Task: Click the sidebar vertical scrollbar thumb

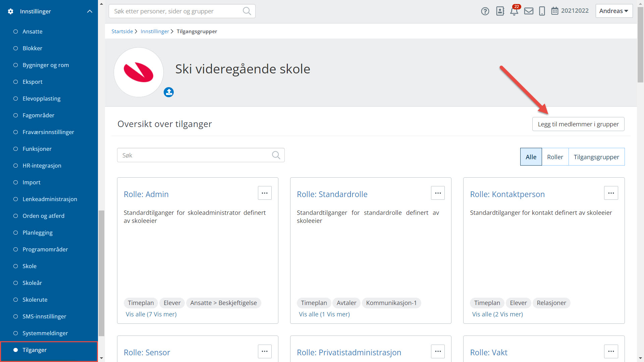Action: coord(101,273)
